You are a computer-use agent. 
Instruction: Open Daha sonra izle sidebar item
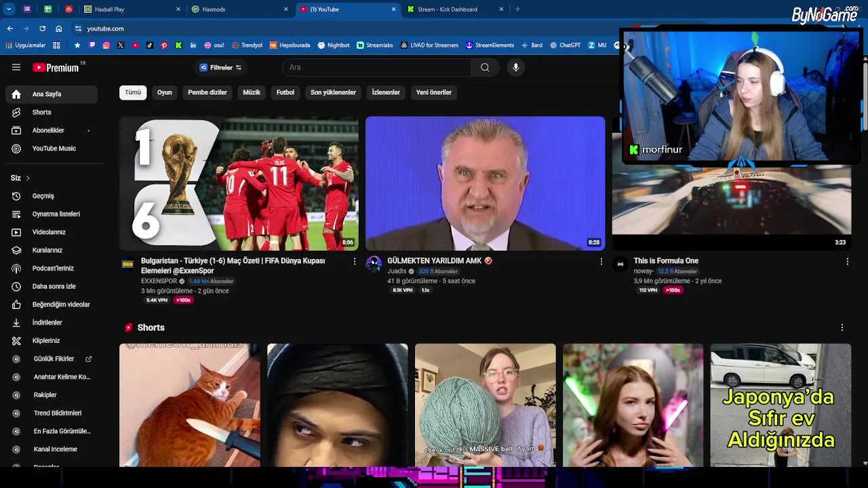pyautogui.click(x=51, y=286)
